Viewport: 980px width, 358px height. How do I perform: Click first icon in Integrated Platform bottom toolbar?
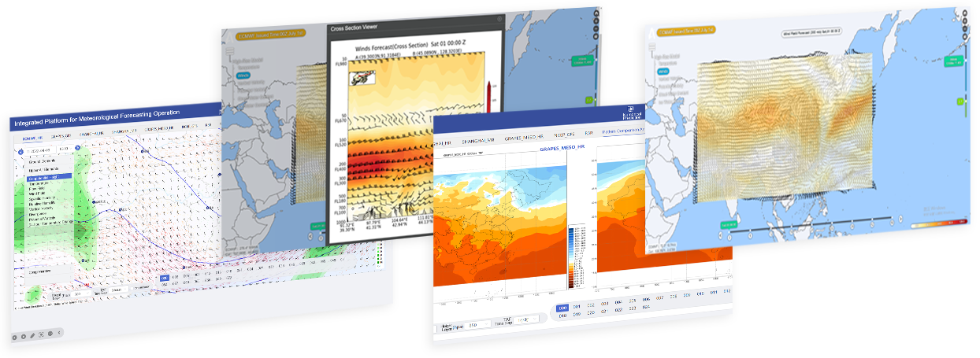(x=14, y=338)
